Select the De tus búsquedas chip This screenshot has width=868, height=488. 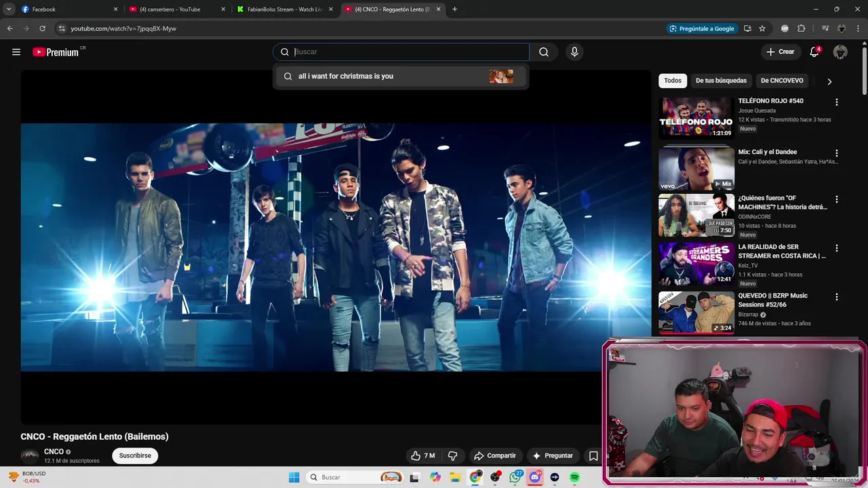721,81
